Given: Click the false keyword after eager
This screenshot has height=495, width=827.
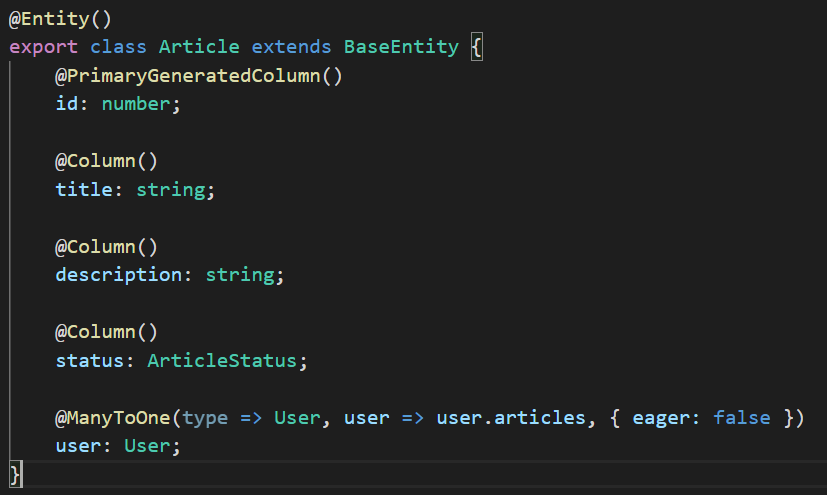Looking at the screenshot, I should click(742, 418).
